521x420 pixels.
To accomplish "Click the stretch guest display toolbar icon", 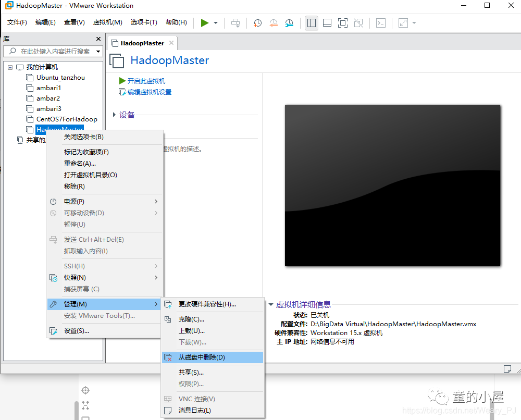I will click(x=403, y=23).
